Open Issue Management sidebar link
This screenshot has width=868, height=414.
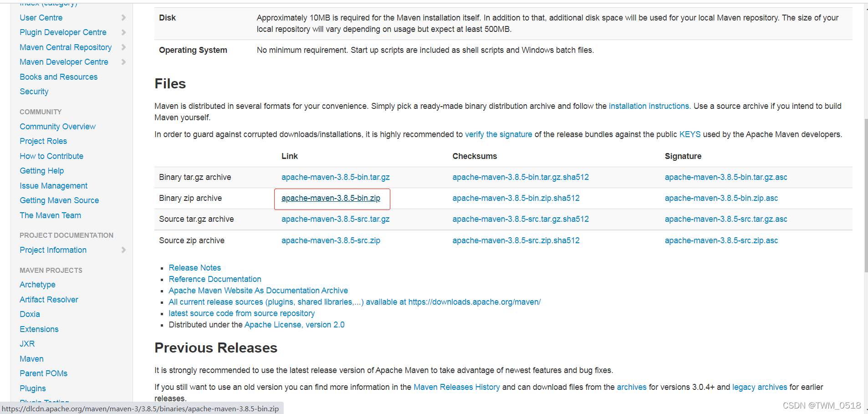point(53,186)
